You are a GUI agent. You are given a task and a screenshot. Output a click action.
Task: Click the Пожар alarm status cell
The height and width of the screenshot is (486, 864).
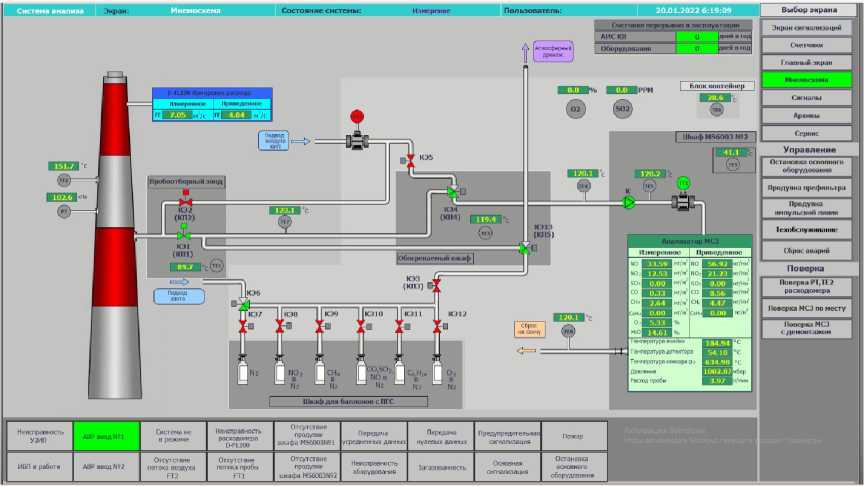coord(573,436)
